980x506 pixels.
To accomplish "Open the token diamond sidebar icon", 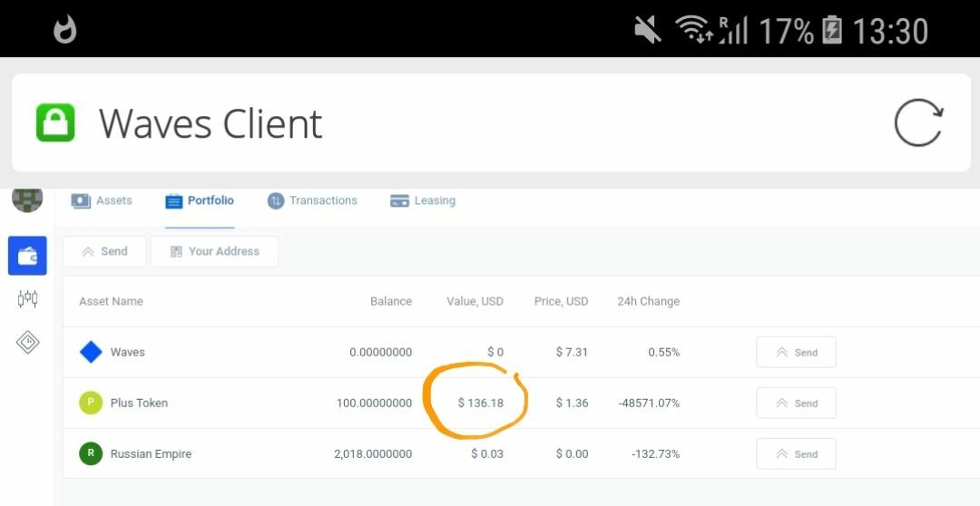I will (x=27, y=342).
